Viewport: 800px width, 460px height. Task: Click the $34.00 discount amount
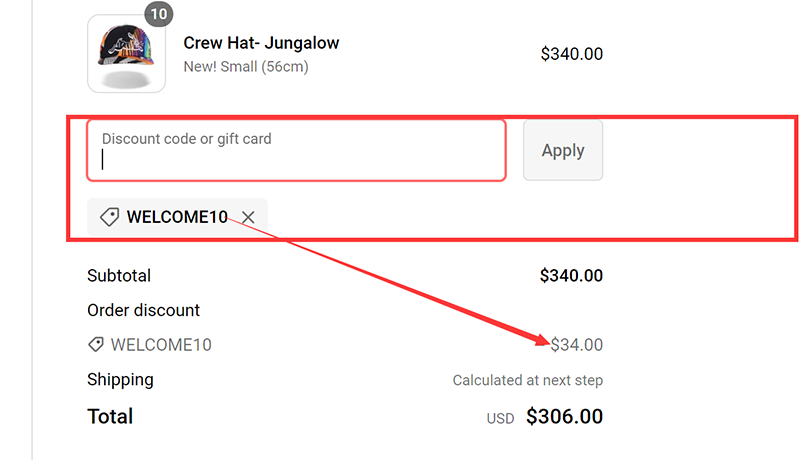(577, 345)
